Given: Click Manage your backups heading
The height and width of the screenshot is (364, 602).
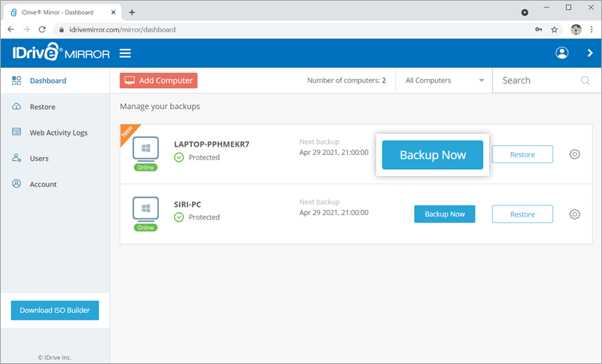Looking at the screenshot, I should point(160,106).
